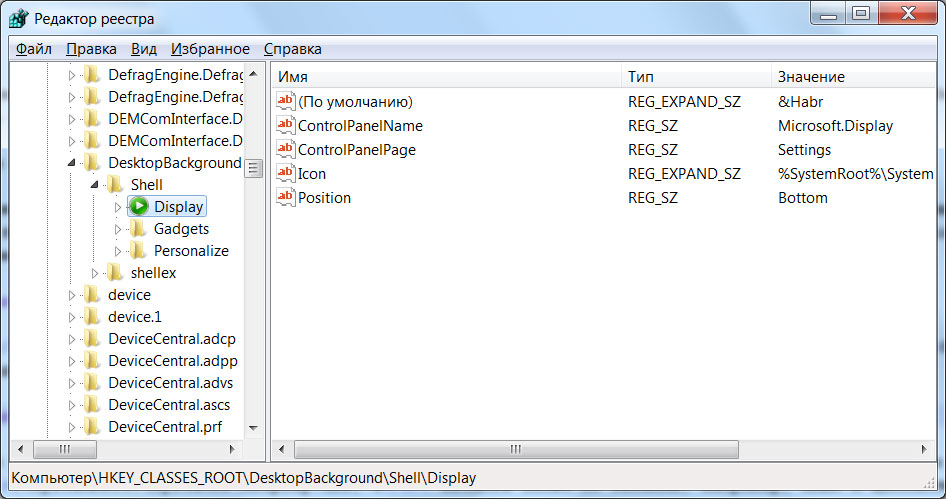Expand the DeviceCentral.advs key
The image size is (946, 499).
point(72,383)
